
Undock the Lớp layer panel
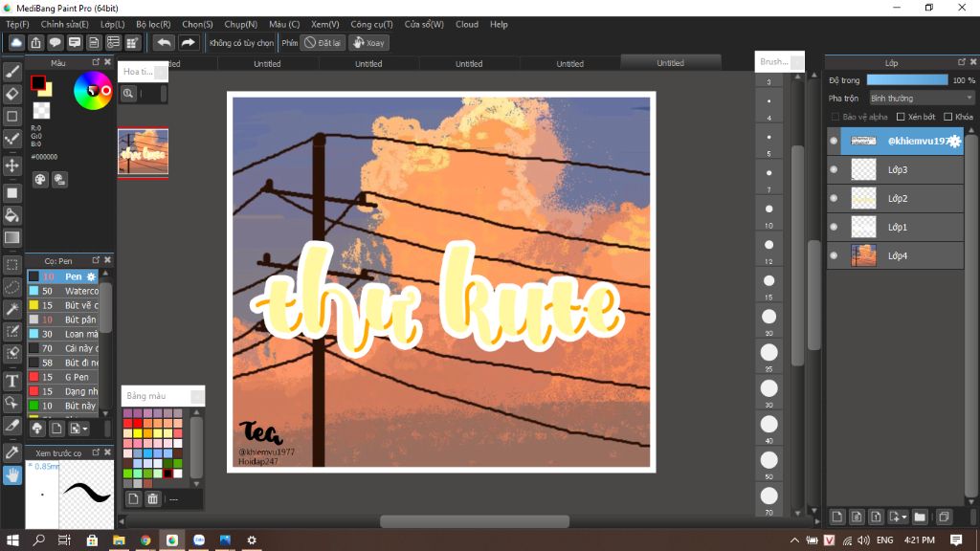click(x=961, y=62)
